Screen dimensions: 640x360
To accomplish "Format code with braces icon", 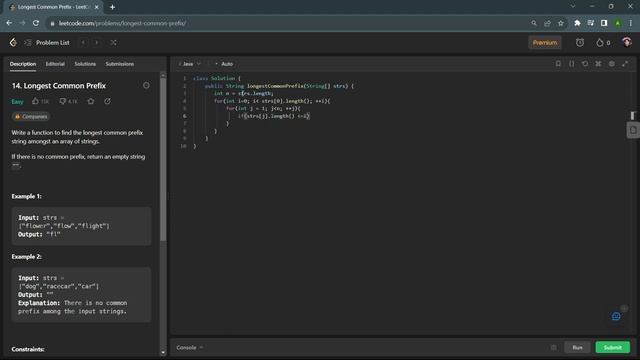I will tap(571, 64).
